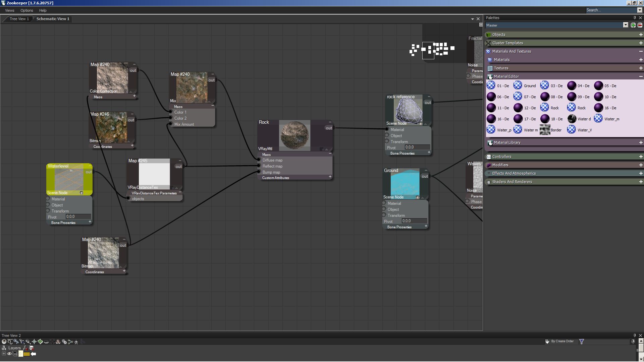Toggle eye on Ground scene node

tap(418, 197)
